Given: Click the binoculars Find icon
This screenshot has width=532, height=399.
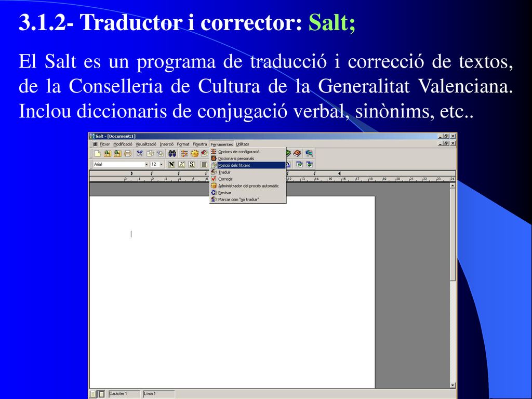Looking at the screenshot, I should tap(172, 153).
